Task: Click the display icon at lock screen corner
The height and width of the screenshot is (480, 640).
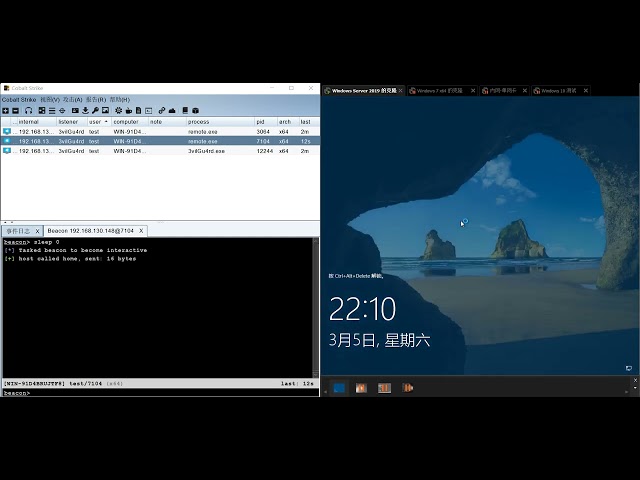Action: tap(629, 369)
